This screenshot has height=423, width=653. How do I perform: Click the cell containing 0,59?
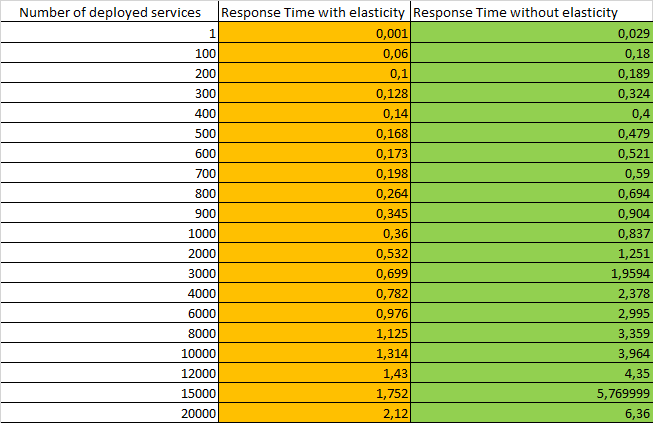point(532,172)
